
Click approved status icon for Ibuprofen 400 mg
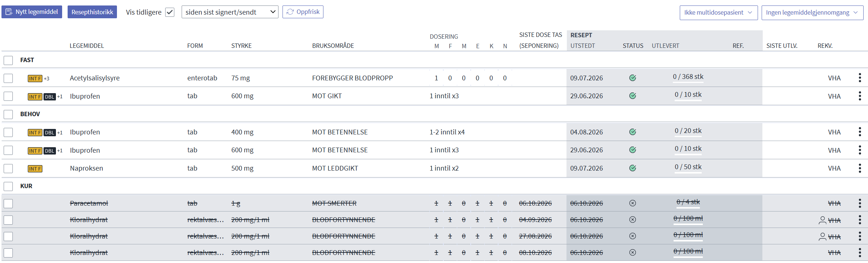coord(633,132)
